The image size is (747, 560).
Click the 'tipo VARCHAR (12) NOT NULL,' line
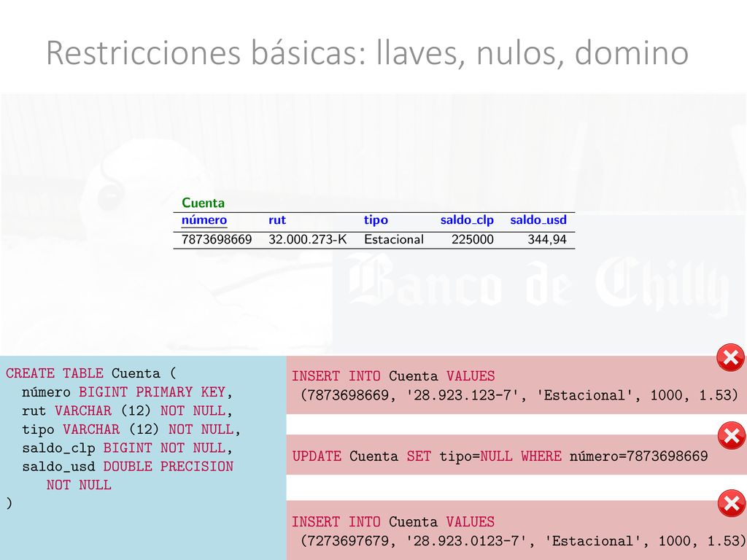pyautogui.click(x=131, y=429)
